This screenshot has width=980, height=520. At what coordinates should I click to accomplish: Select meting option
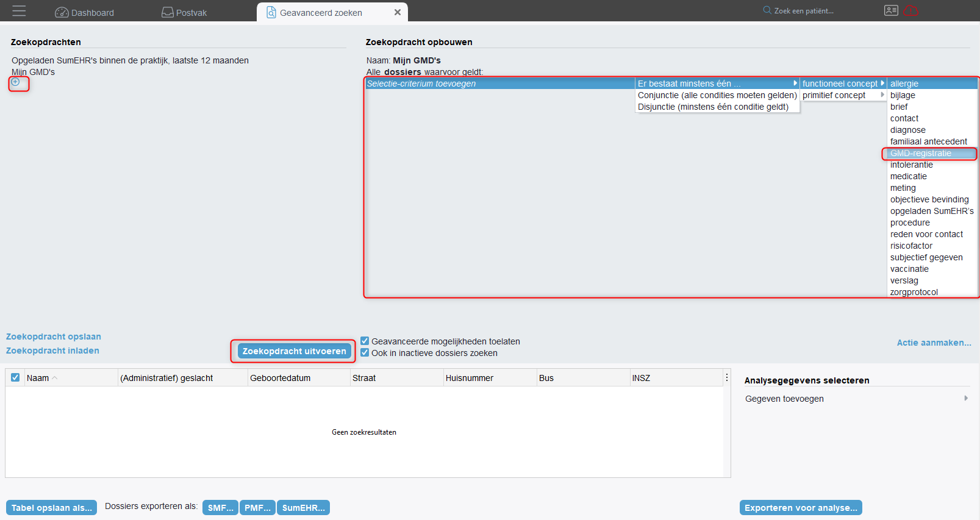(x=932, y=188)
